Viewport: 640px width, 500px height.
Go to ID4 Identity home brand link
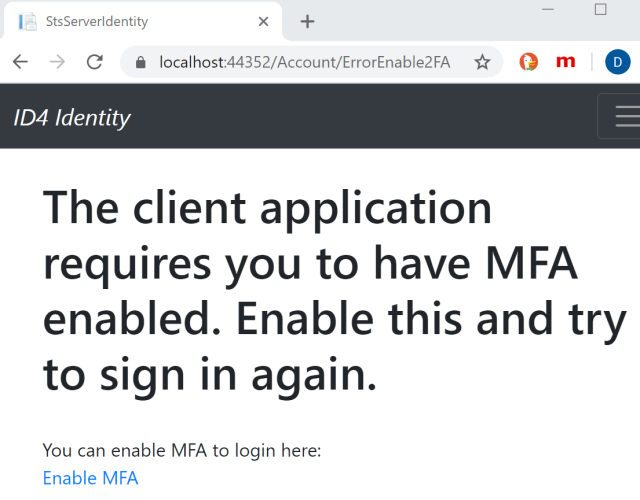tap(72, 118)
